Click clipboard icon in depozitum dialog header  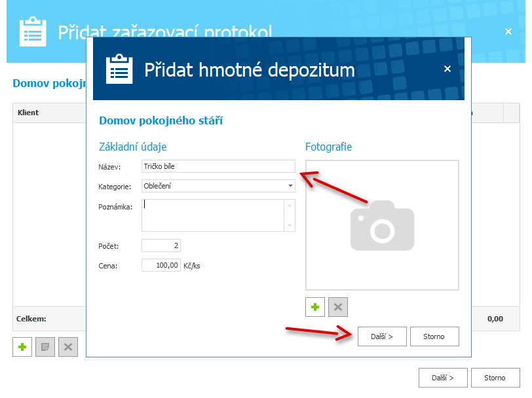[119, 69]
